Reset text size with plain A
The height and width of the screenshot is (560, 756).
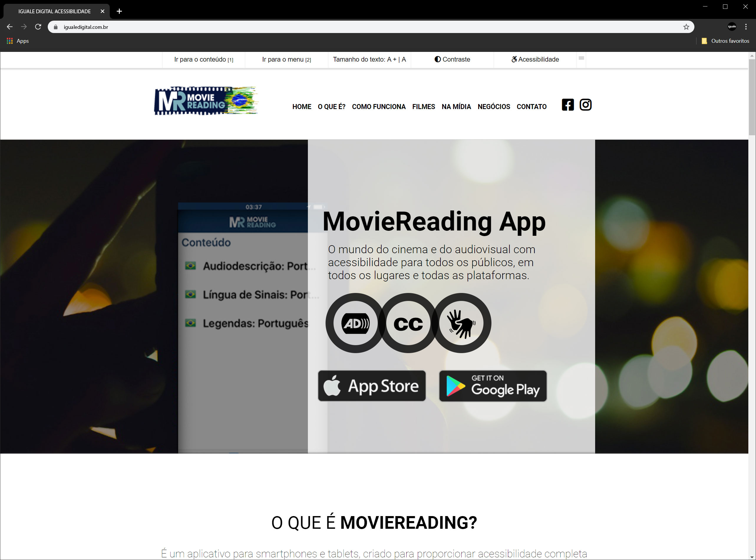click(404, 59)
